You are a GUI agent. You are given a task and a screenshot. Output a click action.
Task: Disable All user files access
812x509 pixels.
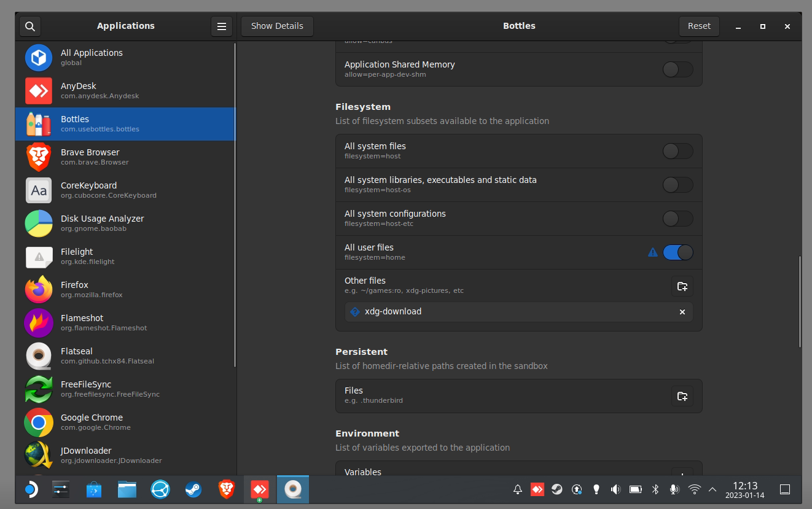(678, 252)
